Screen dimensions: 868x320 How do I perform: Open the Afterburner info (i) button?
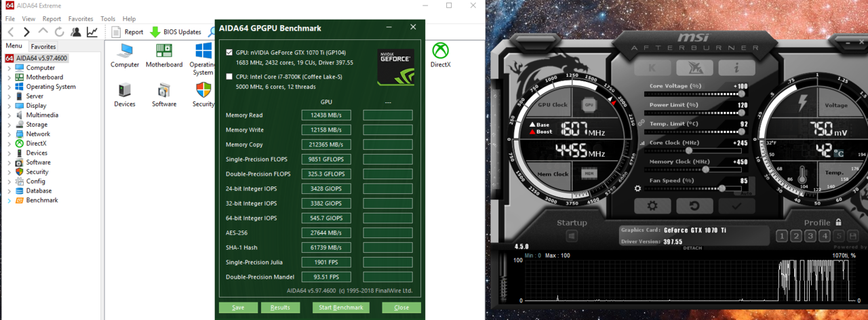pyautogui.click(x=737, y=67)
